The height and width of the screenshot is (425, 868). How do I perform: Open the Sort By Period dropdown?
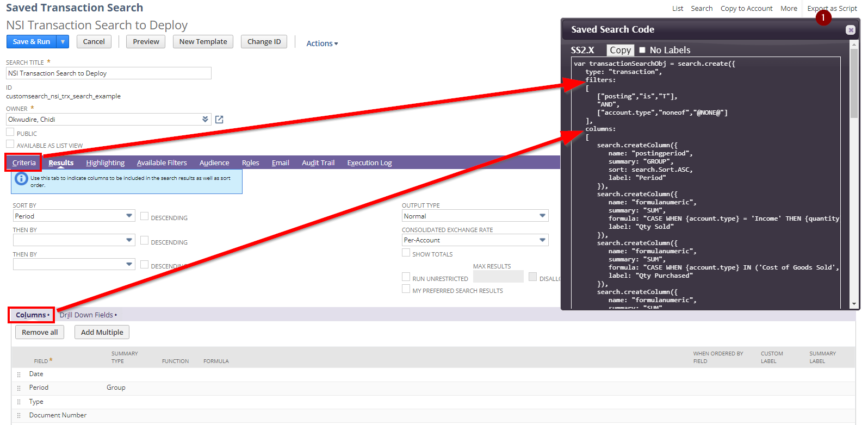coord(129,216)
